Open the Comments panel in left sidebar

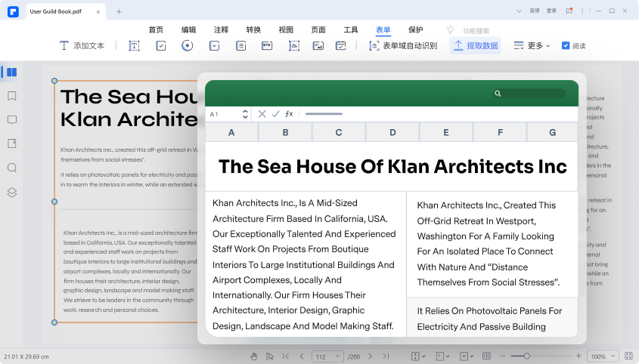11,120
